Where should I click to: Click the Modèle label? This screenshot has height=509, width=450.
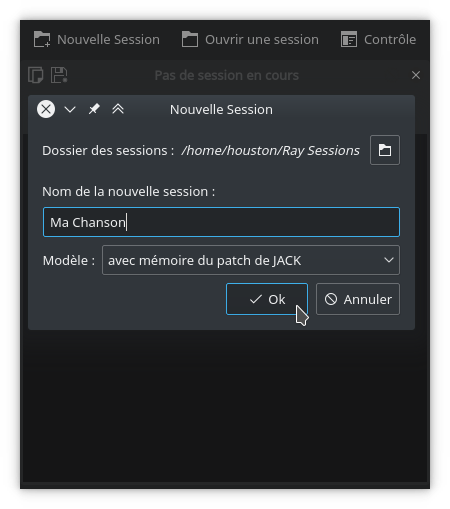point(69,260)
